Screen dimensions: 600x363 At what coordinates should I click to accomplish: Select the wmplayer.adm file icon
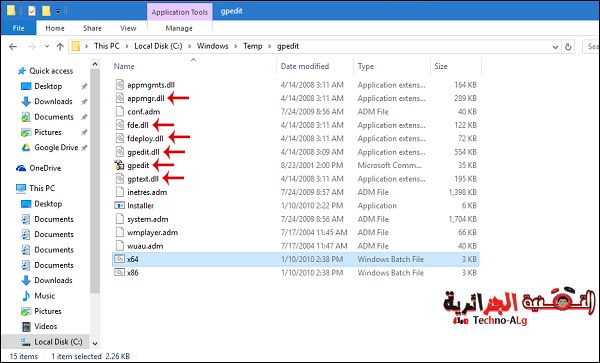tap(120, 232)
